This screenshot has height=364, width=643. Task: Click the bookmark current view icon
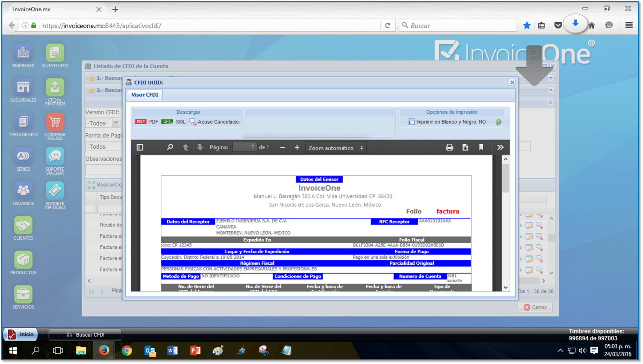(481, 147)
